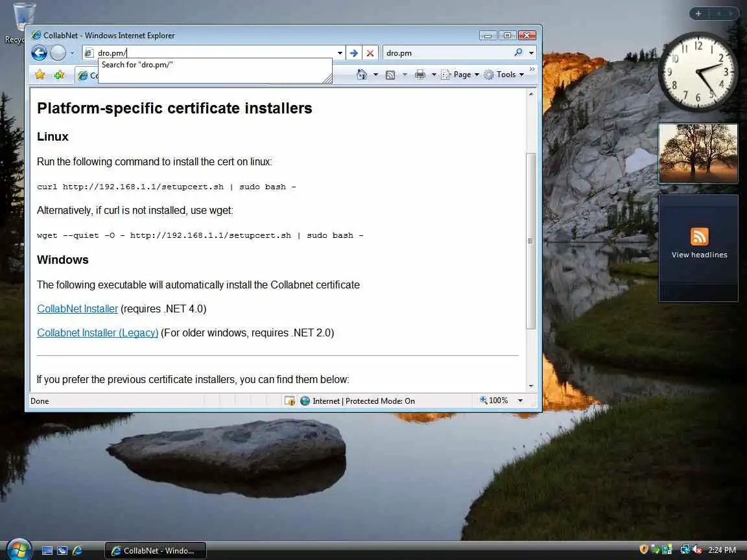Open the CollabNet Installer link
The width and height of the screenshot is (747, 560).
pos(77,309)
